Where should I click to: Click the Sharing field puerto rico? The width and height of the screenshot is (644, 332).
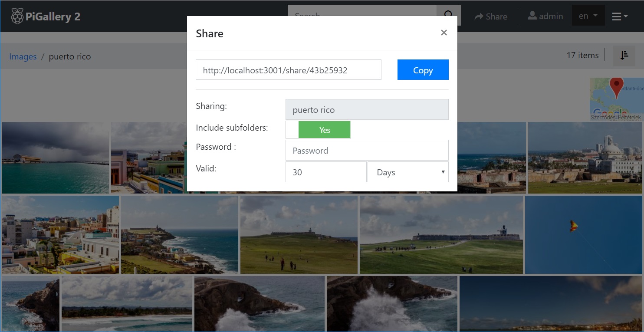(x=367, y=110)
